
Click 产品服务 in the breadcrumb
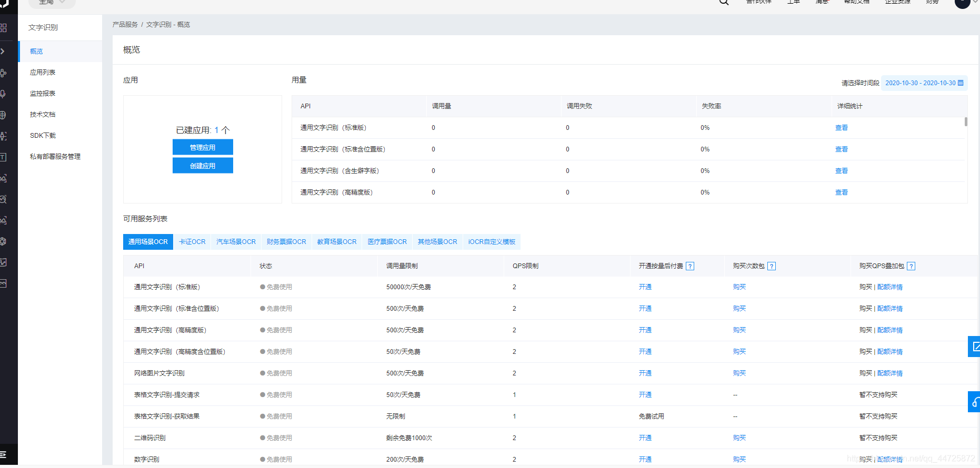pyautogui.click(x=125, y=25)
